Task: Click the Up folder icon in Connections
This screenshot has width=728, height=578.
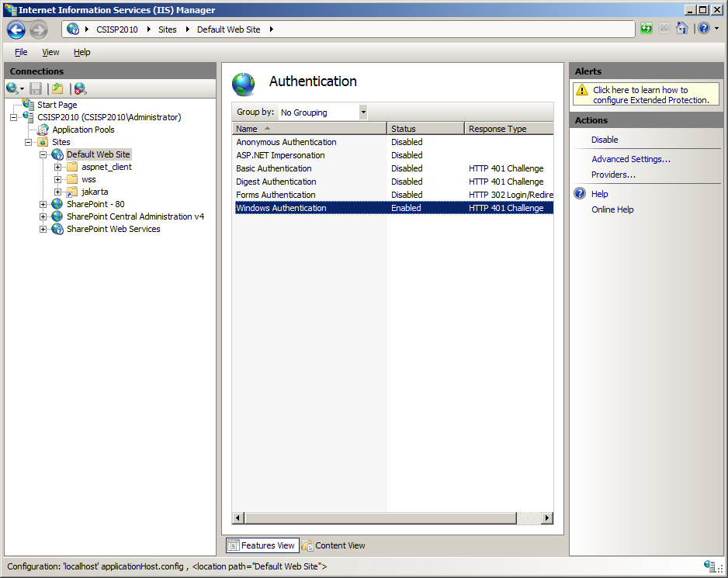Action: pos(57,88)
